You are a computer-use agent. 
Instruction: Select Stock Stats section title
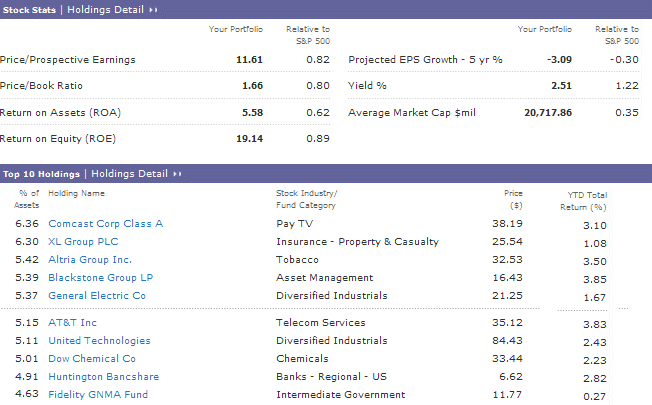29,10
